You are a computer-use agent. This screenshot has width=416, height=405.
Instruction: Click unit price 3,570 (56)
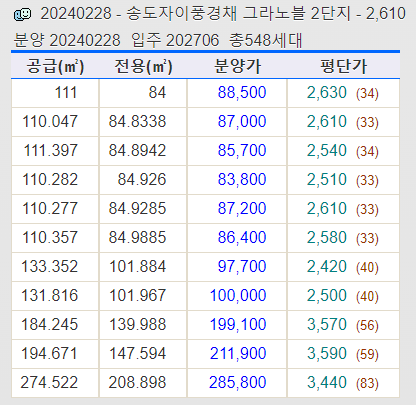(343, 325)
